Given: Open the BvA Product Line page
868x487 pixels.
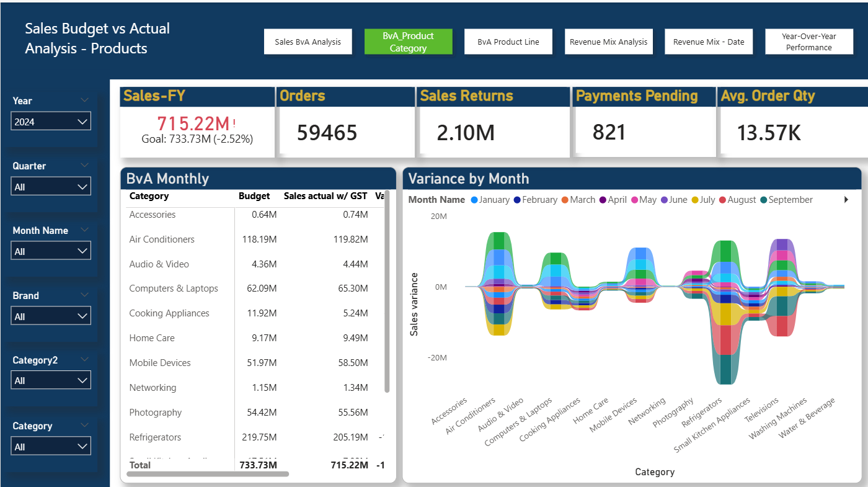Looking at the screenshot, I should [x=508, y=41].
